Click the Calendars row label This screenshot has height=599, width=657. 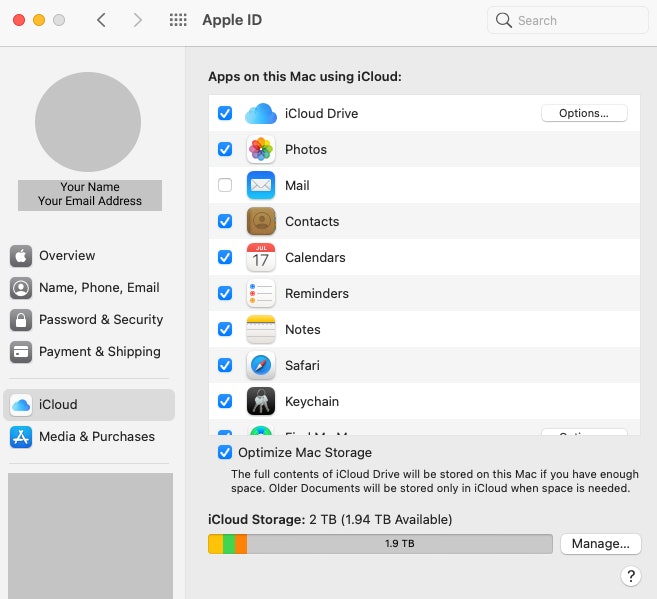[x=315, y=257]
